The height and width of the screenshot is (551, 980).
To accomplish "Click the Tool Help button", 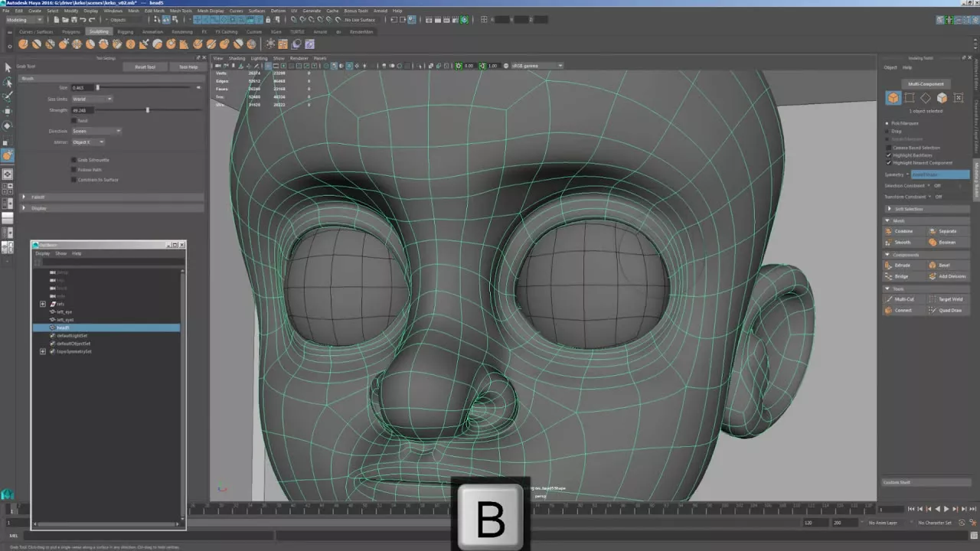I will [x=188, y=67].
